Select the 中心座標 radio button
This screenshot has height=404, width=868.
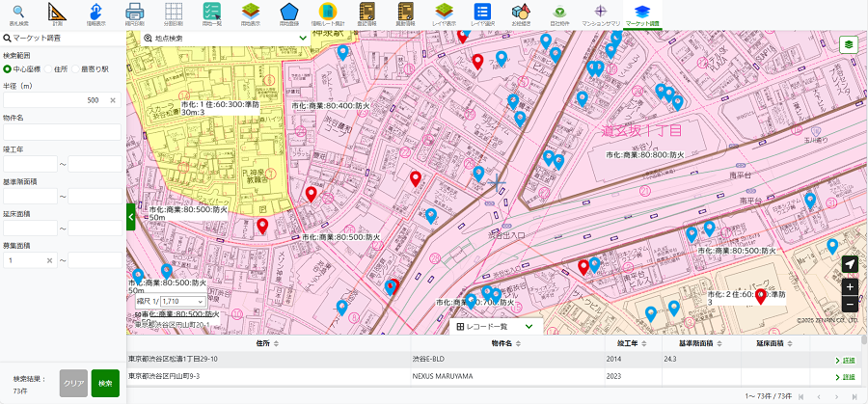[x=9, y=69]
